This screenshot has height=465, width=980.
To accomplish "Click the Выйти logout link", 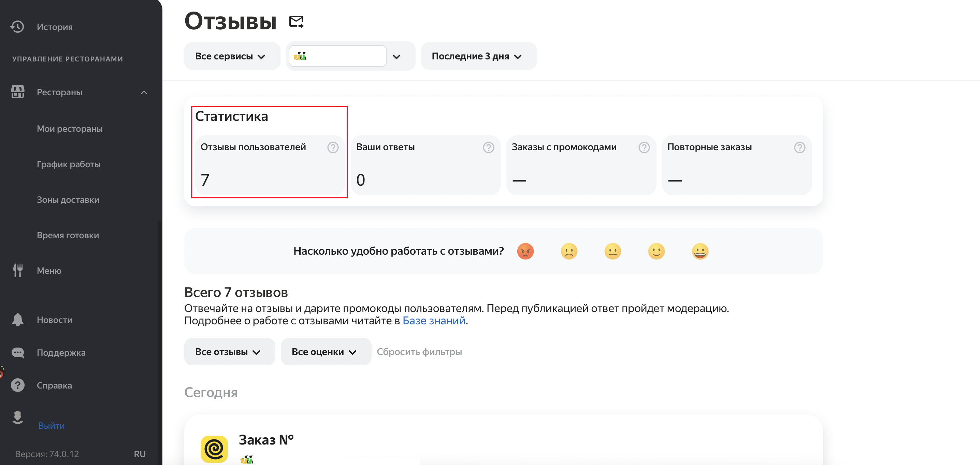I will tap(52, 425).
